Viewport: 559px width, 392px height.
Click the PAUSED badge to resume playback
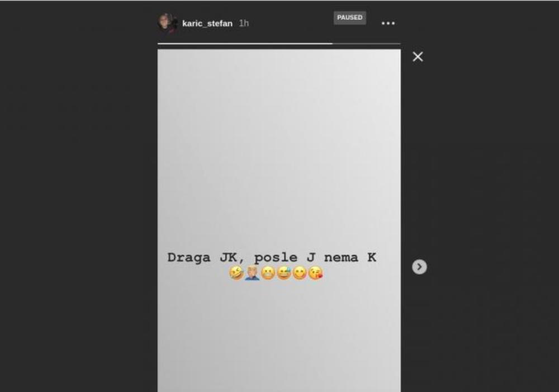click(x=350, y=17)
